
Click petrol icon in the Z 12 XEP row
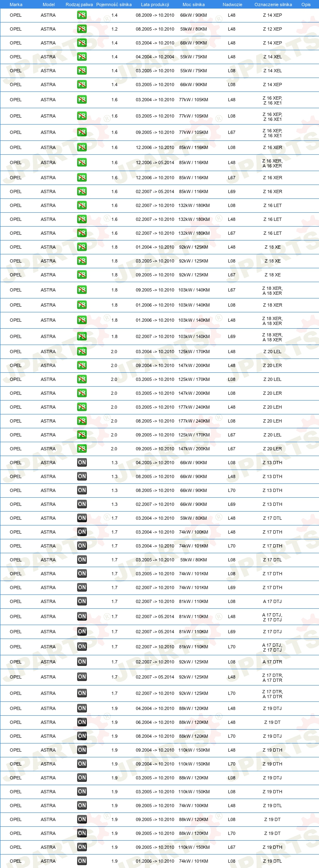82,29
